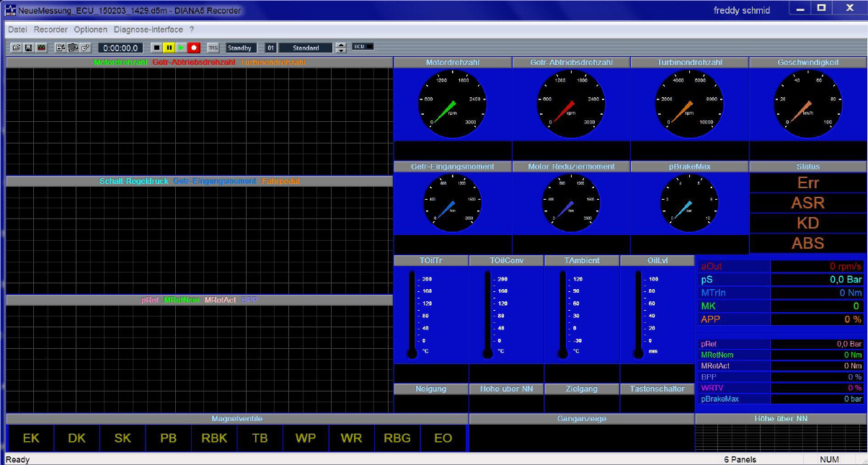Screen dimensions: 868x465
Task: Click the save floppy disk icon
Action: 28,48
